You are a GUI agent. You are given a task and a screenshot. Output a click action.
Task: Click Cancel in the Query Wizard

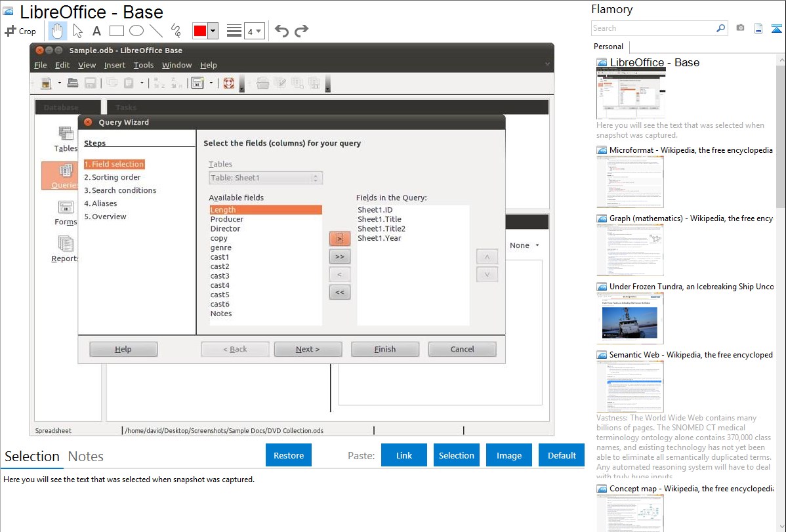tap(462, 349)
